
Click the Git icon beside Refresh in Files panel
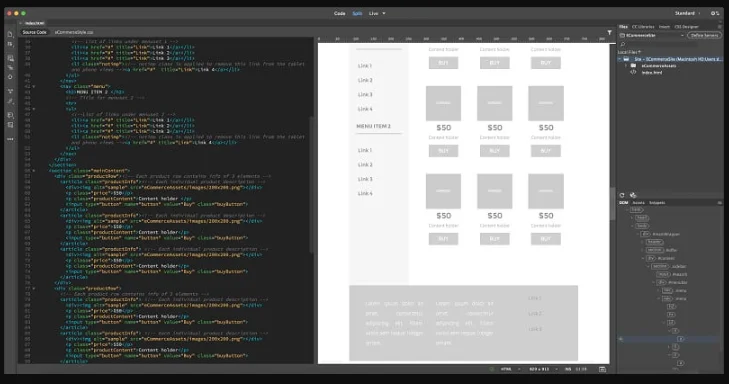[632, 195]
